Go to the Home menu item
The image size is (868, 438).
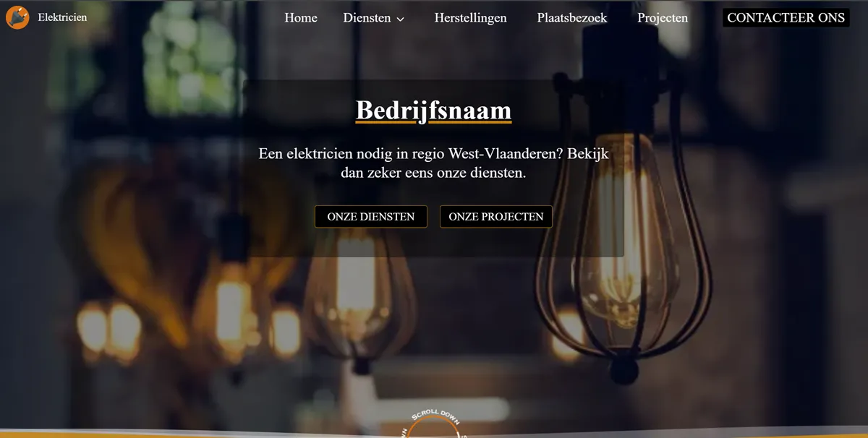[x=301, y=18]
